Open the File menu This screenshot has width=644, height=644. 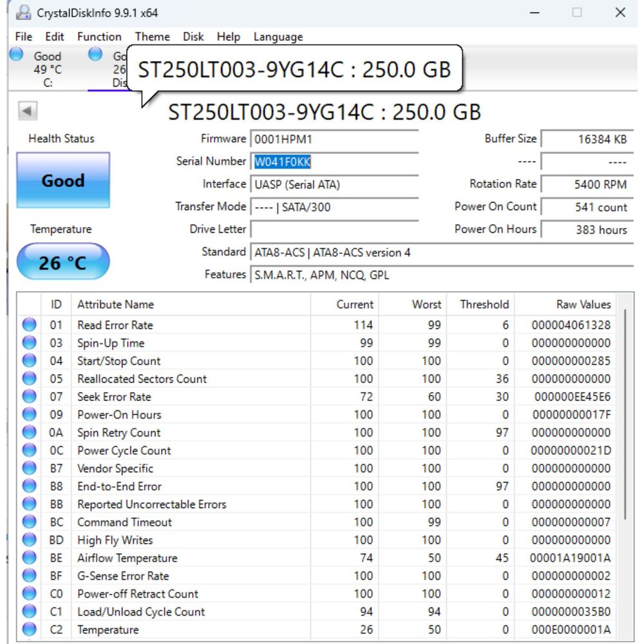(23, 37)
